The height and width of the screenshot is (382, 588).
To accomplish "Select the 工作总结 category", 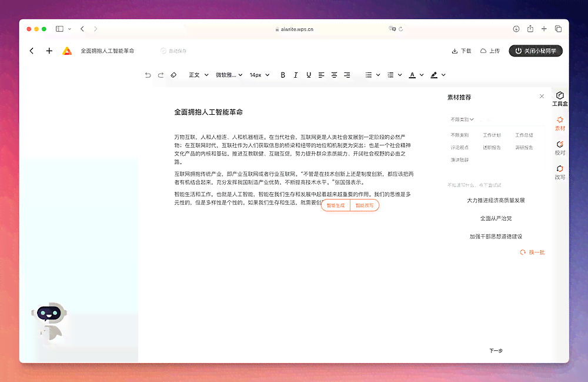I will (524, 135).
